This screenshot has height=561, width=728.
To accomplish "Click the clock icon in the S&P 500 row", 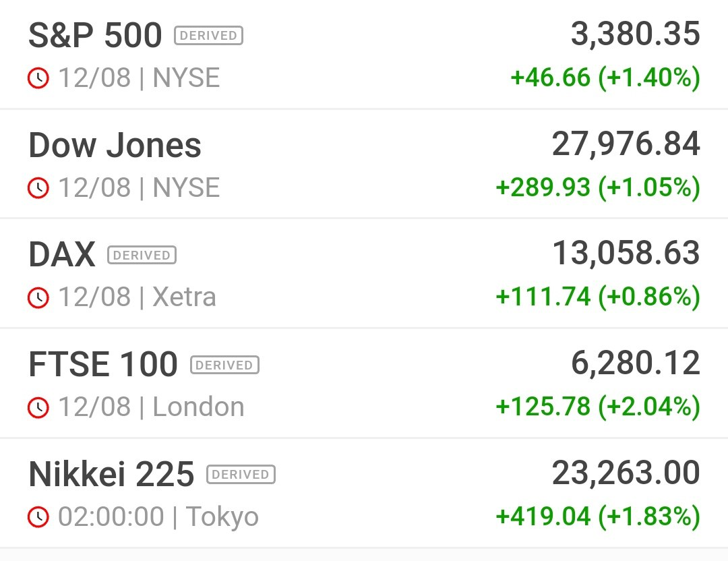I will point(38,78).
